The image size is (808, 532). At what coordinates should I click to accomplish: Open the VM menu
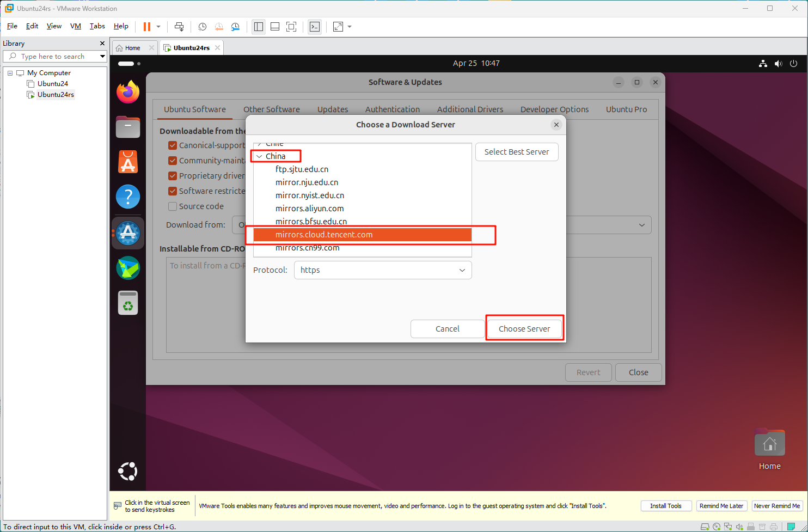tap(76, 26)
